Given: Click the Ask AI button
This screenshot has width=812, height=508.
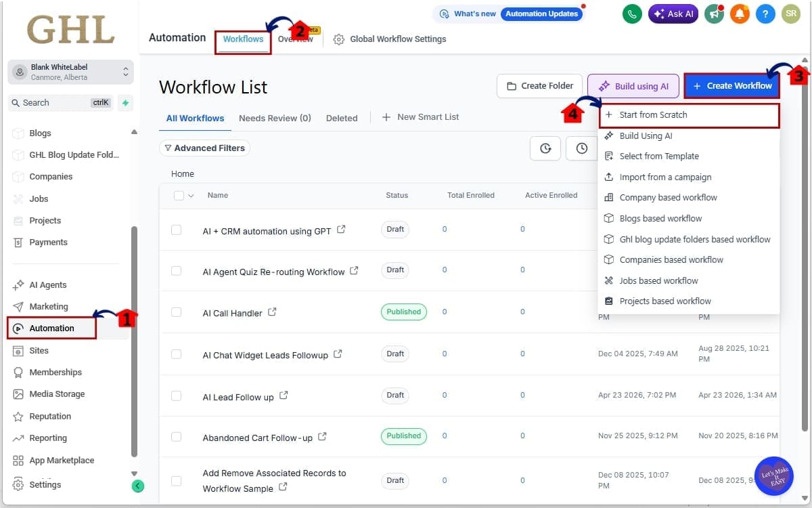Looking at the screenshot, I should pos(673,14).
